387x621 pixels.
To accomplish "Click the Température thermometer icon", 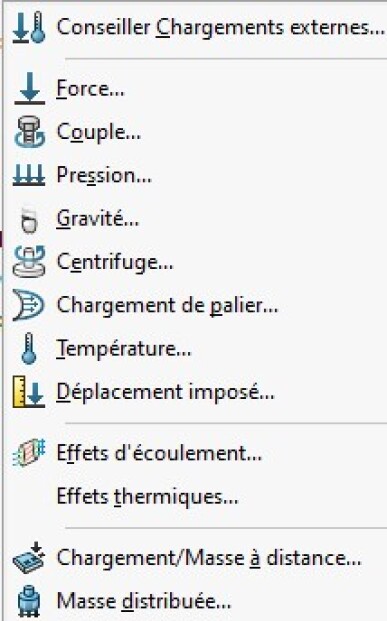I will tap(29, 349).
